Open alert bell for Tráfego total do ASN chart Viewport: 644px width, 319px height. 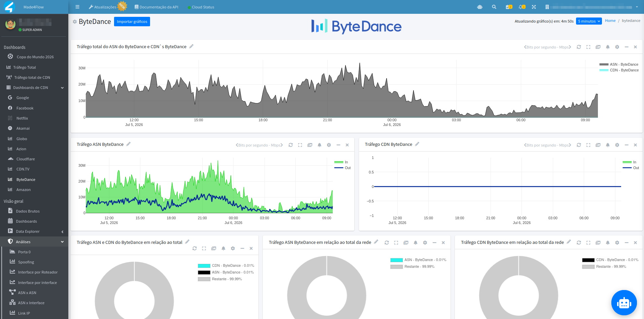608,47
